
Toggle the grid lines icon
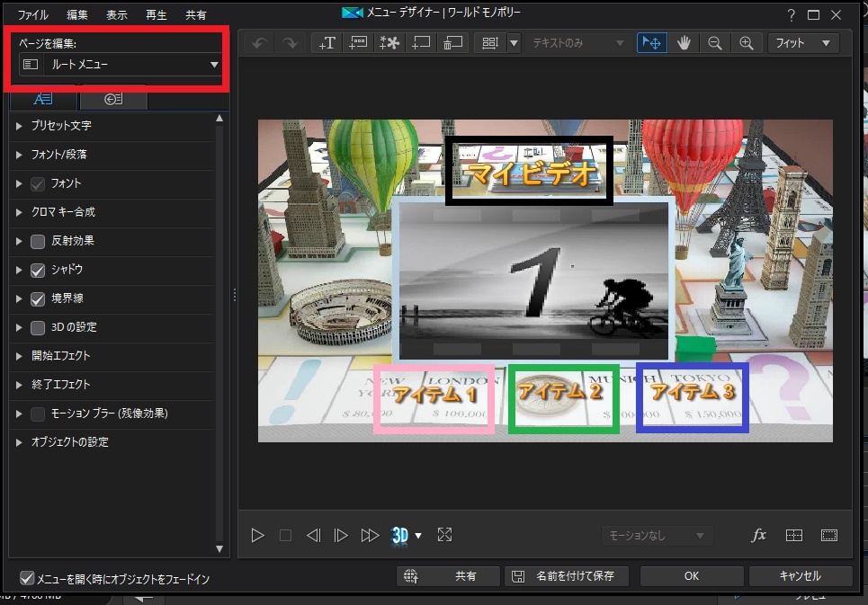tap(794, 535)
